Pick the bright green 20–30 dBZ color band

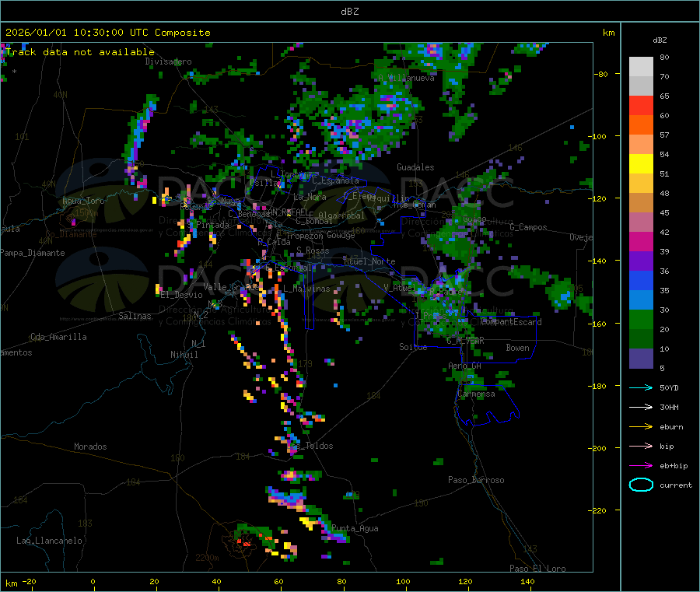point(641,319)
